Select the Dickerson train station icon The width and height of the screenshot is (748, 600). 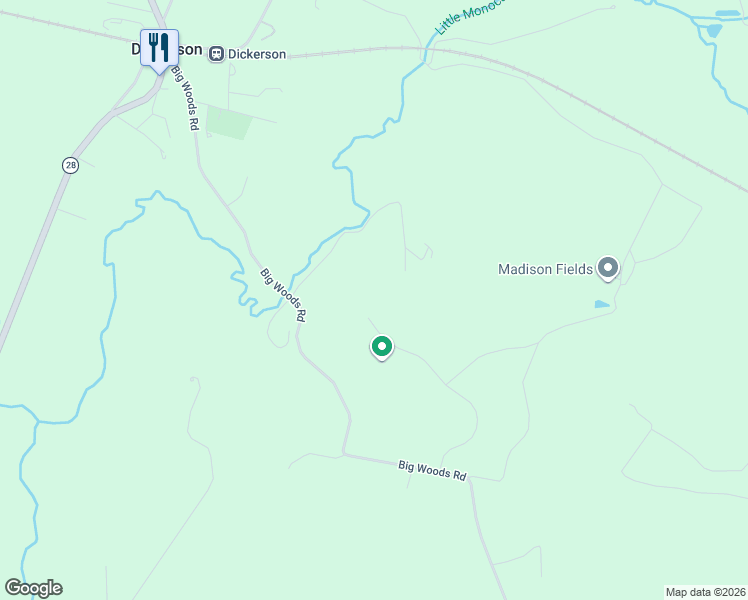[x=217, y=54]
